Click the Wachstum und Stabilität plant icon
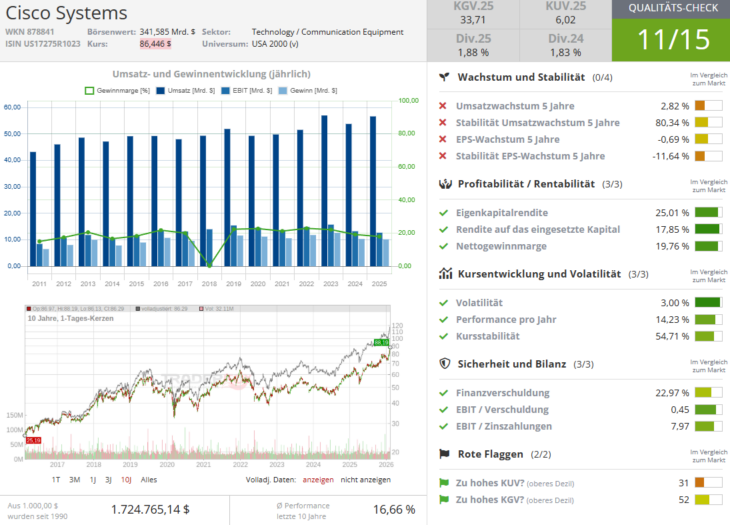Viewport: 730px width, 525px height. (444, 77)
